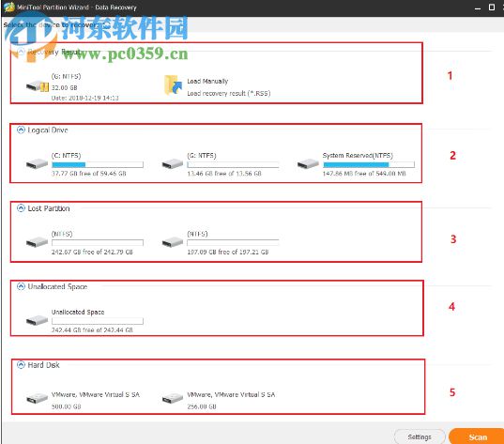Select the 197.21 GB lost partition drive icon

(173, 242)
